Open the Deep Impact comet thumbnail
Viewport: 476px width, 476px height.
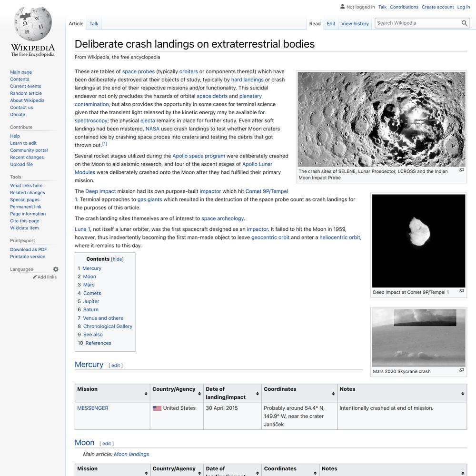coord(418,241)
